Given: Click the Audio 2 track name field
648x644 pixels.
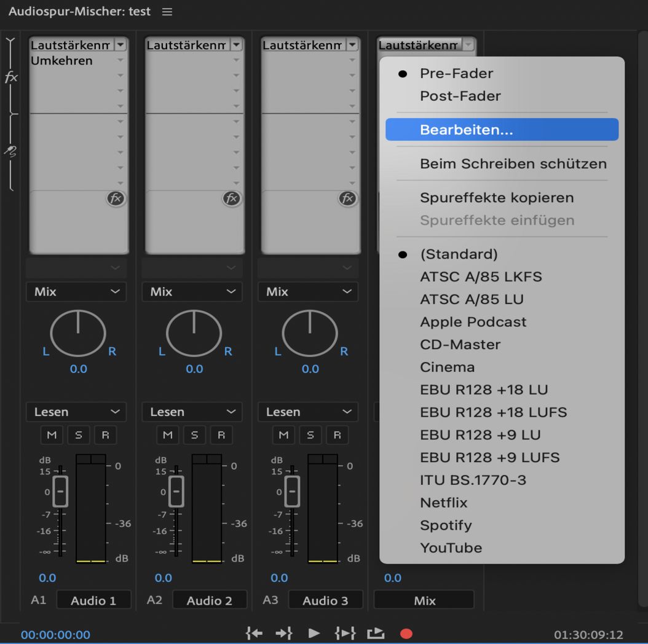Looking at the screenshot, I should (x=210, y=600).
